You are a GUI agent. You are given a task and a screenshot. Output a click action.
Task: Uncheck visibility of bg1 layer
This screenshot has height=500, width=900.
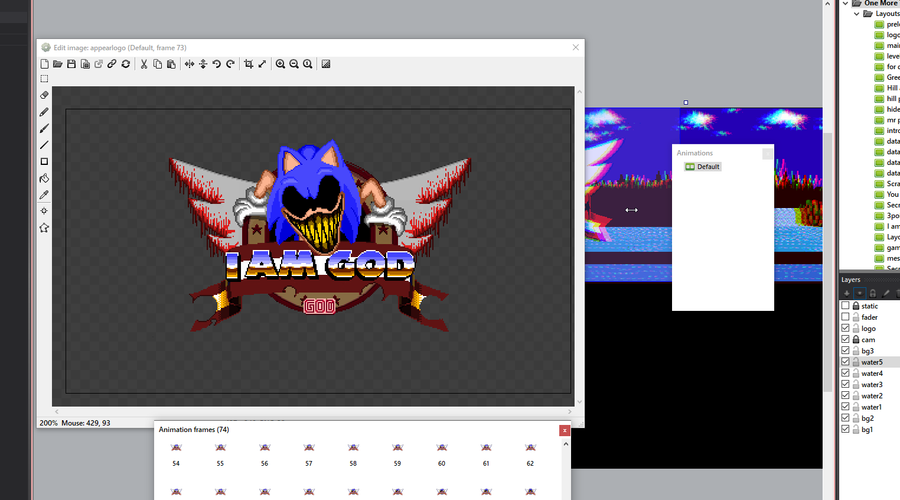[845, 429]
